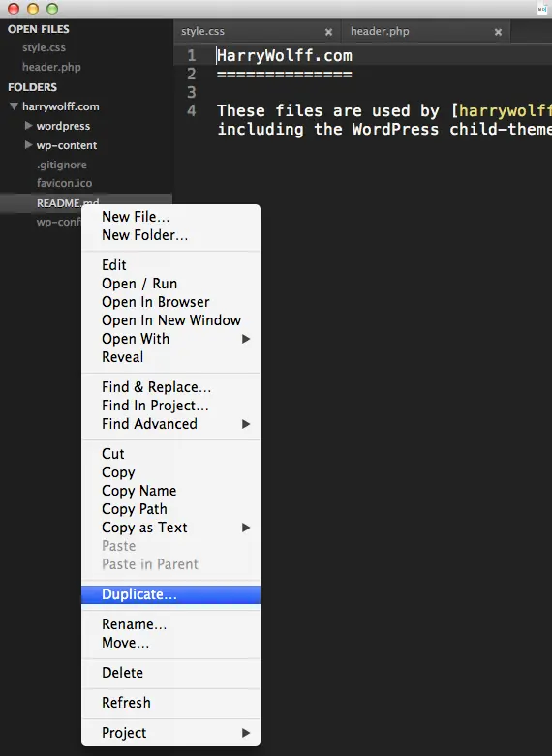The height and width of the screenshot is (756, 552).
Task: Open the Copy as Text submenu arrow
Action: 246,528
